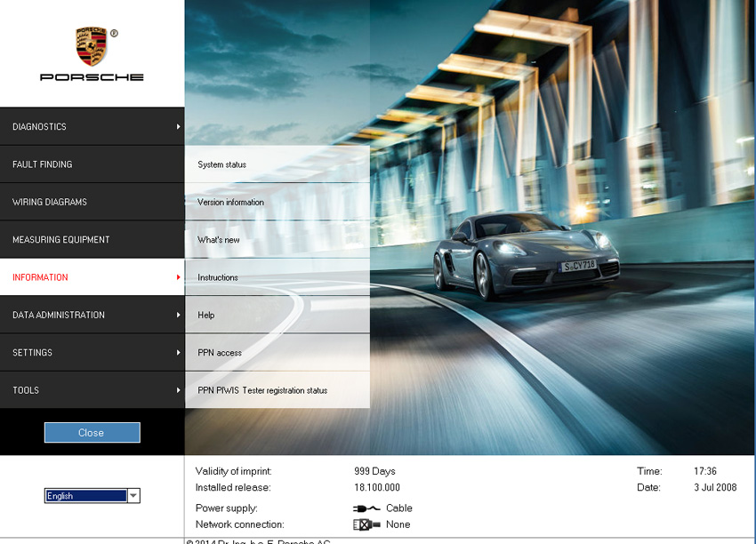This screenshot has width=756, height=544.
Task: Click the Installed release label
Action: click(233, 488)
